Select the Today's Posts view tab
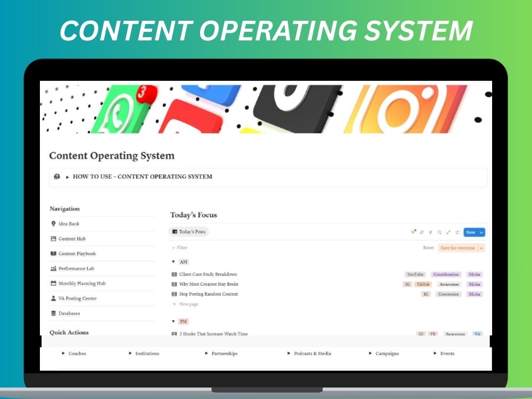The width and height of the screenshot is (532, 399). pos(189,232)
